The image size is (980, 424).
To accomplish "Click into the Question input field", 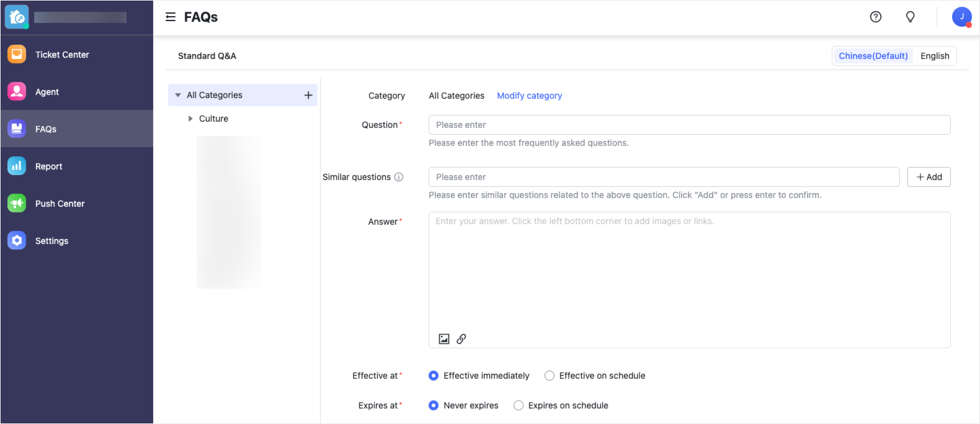I will pos(688,125).
